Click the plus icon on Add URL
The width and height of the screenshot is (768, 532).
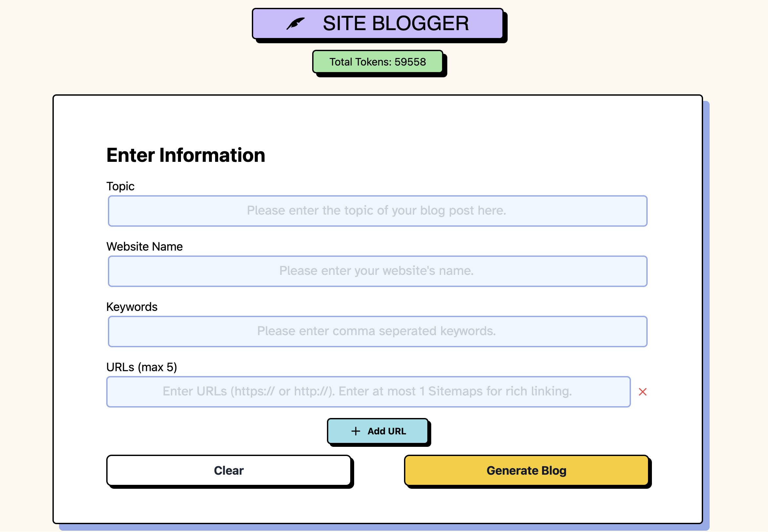(356, 431)
